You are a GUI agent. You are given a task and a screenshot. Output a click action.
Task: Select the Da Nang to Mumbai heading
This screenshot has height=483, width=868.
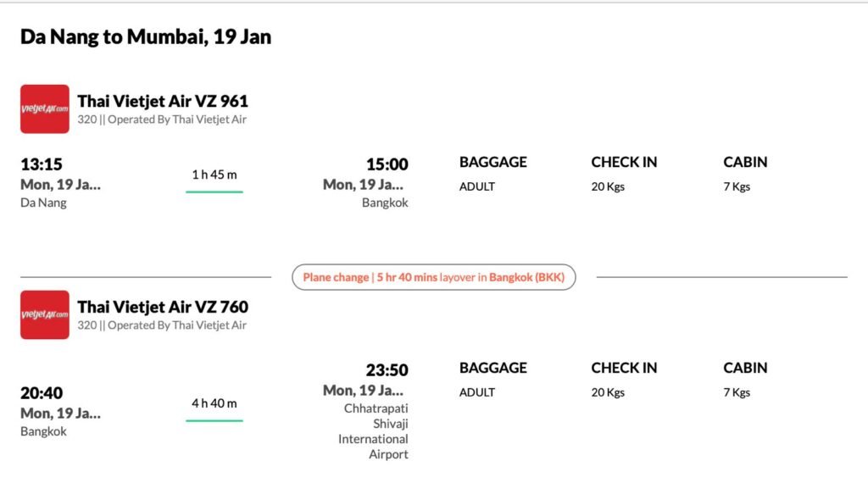pyautogui.click(x=146, y=37)
